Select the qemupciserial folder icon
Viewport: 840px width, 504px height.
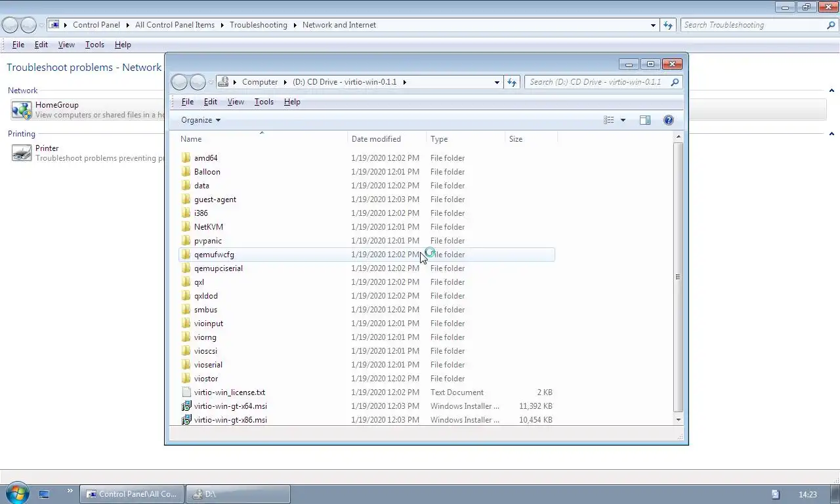(x=186, y=268)
